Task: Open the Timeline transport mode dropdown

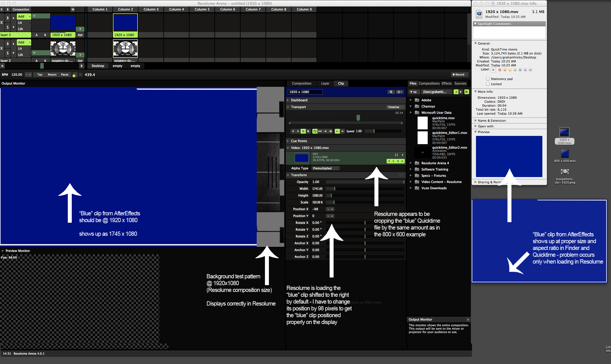Action: pos(396,107)
